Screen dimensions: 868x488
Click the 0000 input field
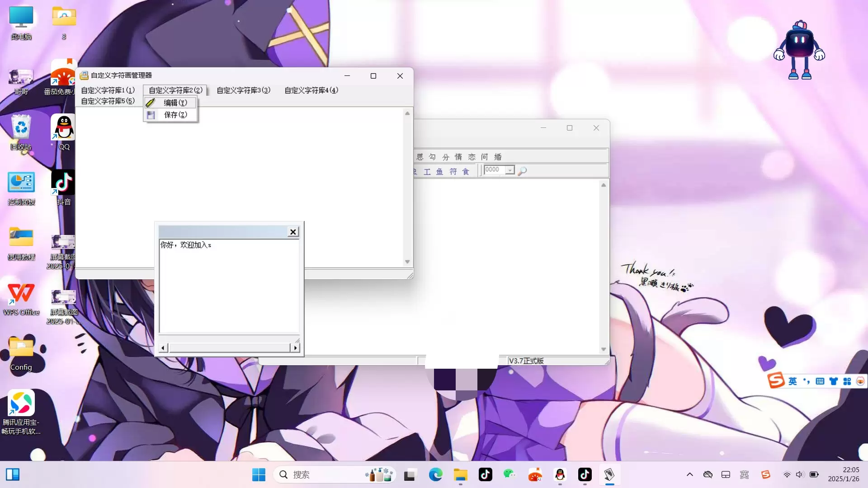[x=495, y=170]
